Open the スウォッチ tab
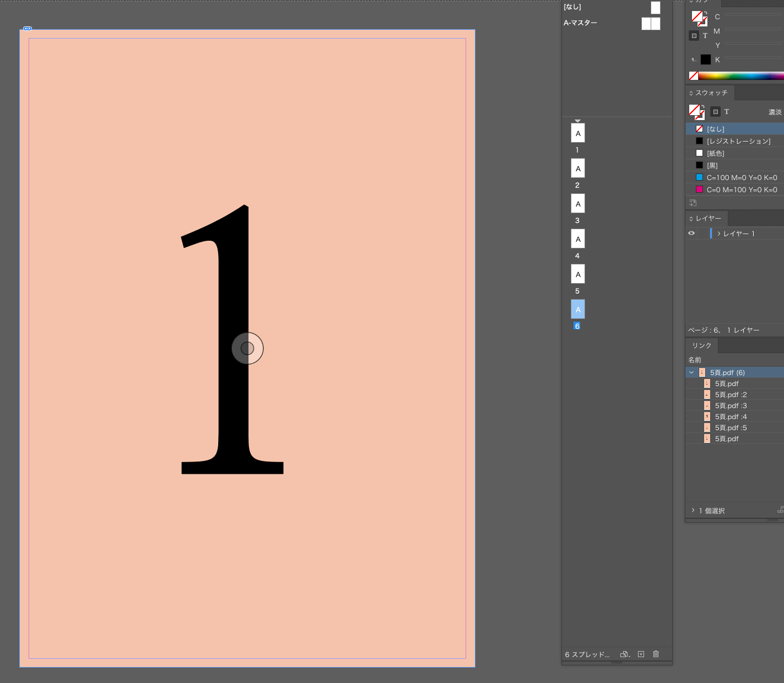Screen dimensions: 784x683 point(711,93)
